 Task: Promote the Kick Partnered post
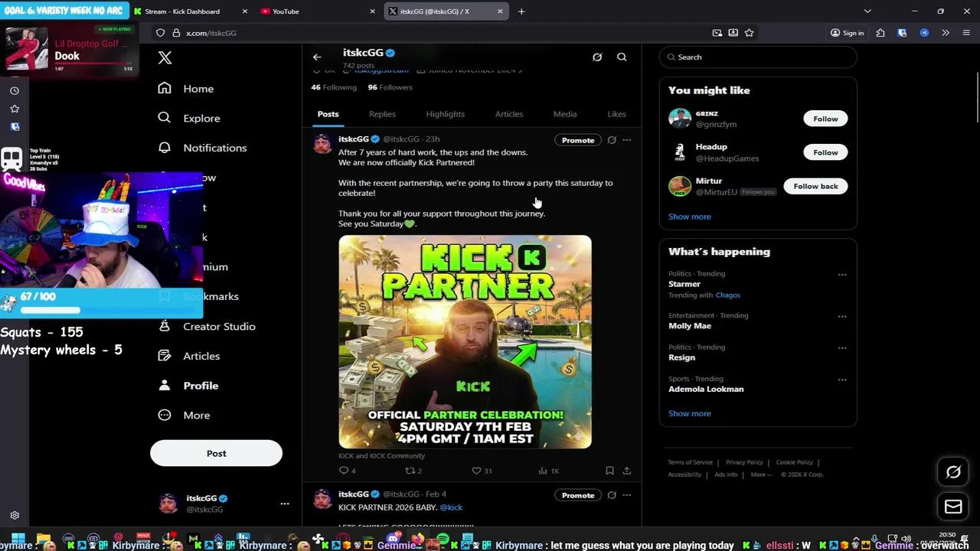click(578, 140)
